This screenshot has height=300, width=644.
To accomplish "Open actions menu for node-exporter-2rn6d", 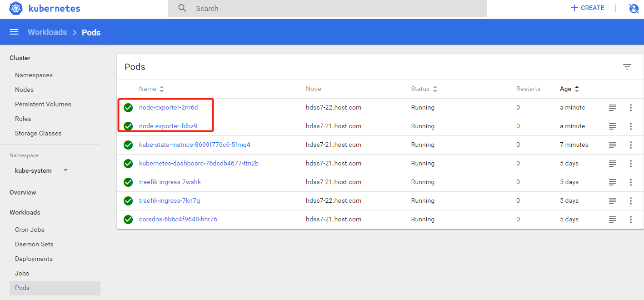I will (631, 108).
